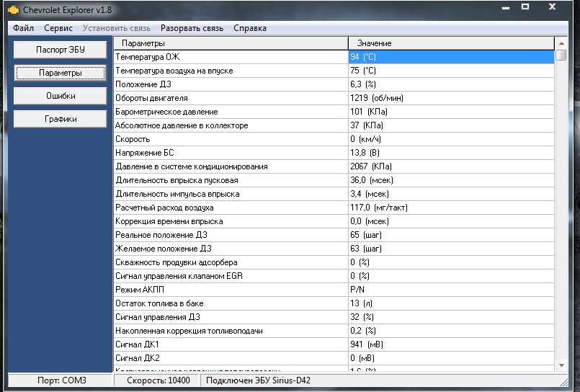Screen dimensions: 580x392
Task: Click the 75 (°C) value
Action: pos(363,71)
